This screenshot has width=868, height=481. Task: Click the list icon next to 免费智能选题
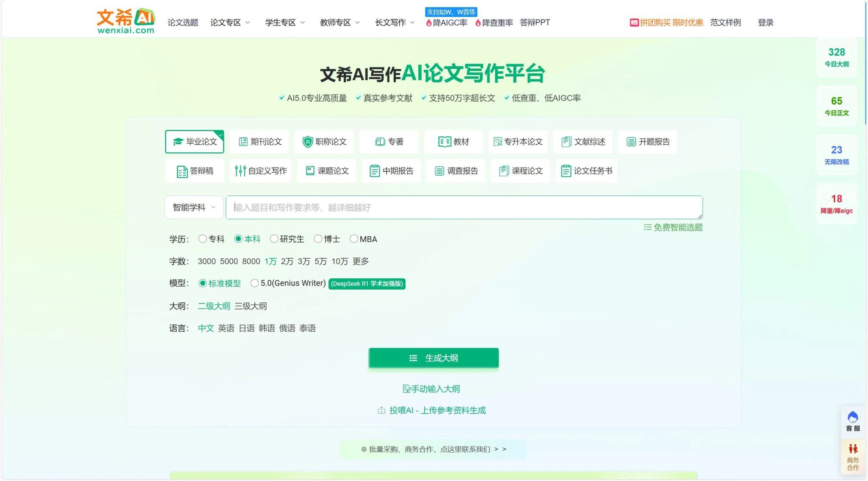[648, 227]
